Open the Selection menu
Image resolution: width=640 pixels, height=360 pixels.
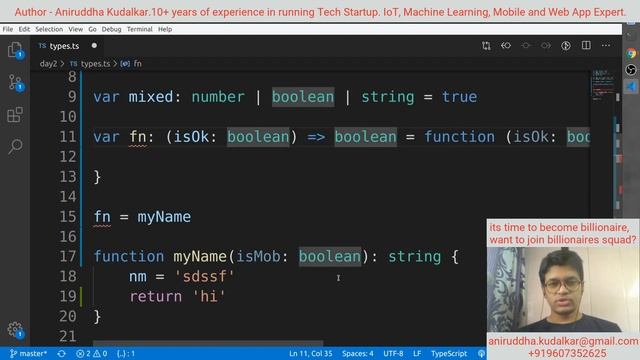click(49, 29)
